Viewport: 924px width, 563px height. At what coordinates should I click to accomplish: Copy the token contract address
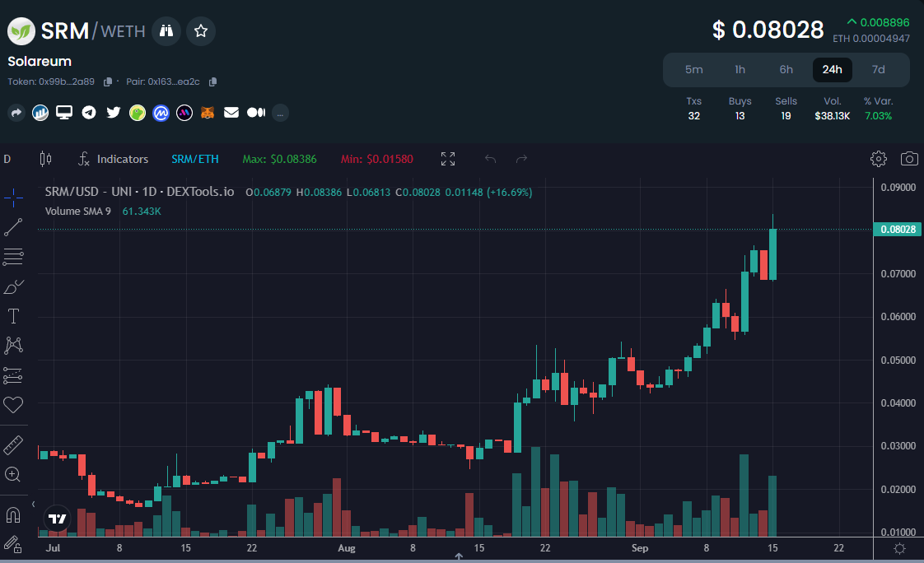click(x=107, y=81)
